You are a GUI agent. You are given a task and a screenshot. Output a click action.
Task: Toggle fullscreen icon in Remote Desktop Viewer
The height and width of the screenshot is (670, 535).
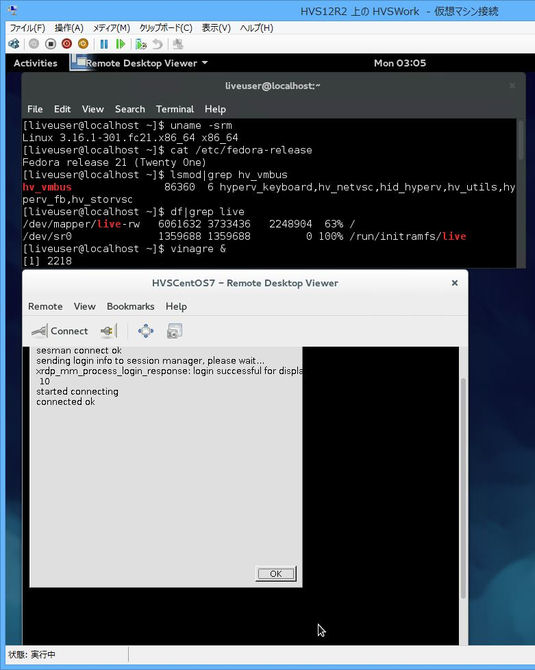click(146, 331)
